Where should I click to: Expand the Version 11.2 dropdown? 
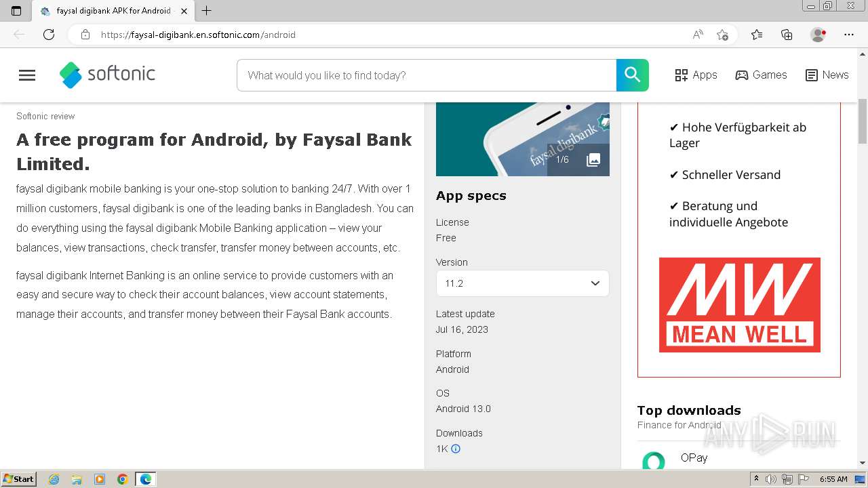522,283
